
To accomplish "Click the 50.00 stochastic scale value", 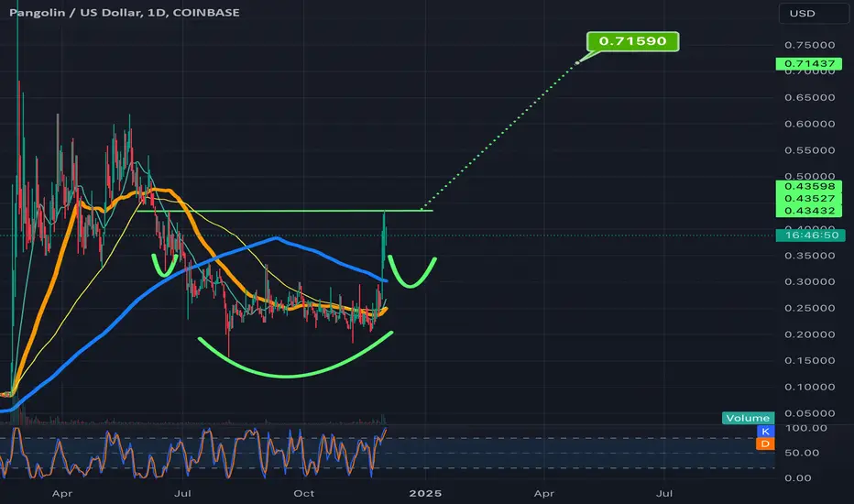I will pyautogui.click(x=801, y=453).
